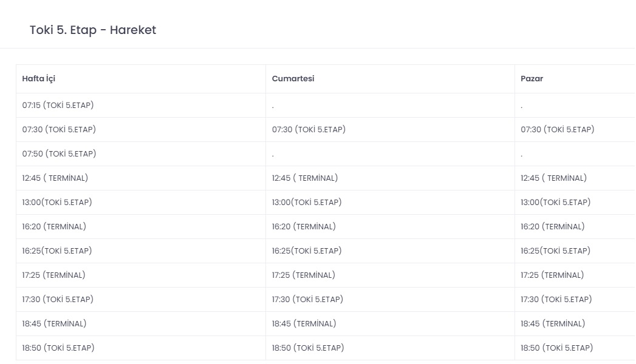Image resolution: width=636 pixels, height=364 pixels.
Task: Select Sunday 16:20 (TERMİNAL) departure
Action: point(552,227)
